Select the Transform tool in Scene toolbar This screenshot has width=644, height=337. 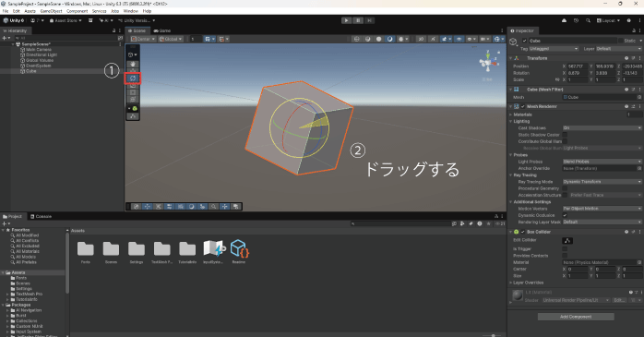click(x=133, y=100)
